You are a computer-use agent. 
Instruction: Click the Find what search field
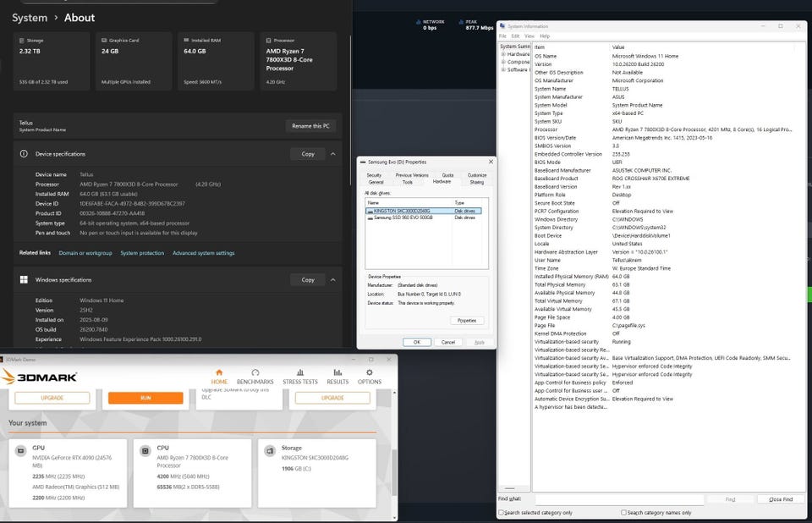coord(617,499)
